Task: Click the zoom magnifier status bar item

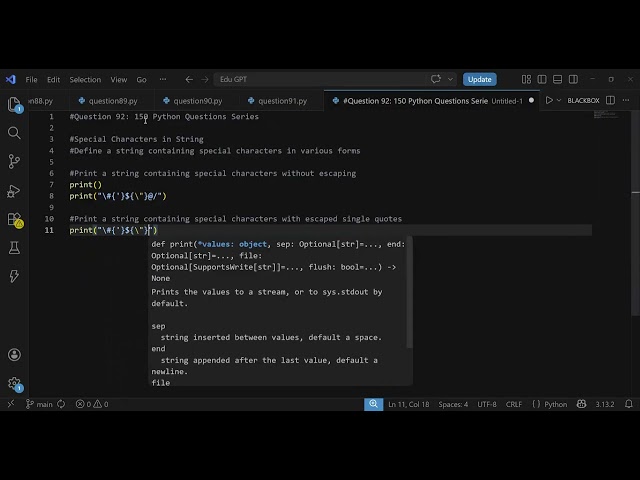Action: pos(373,404)
